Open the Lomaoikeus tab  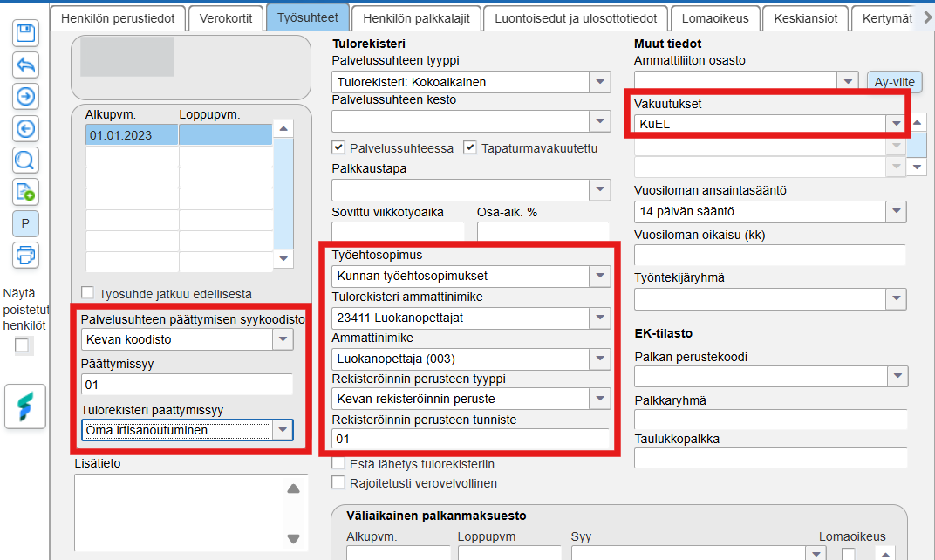click(715, 18)
